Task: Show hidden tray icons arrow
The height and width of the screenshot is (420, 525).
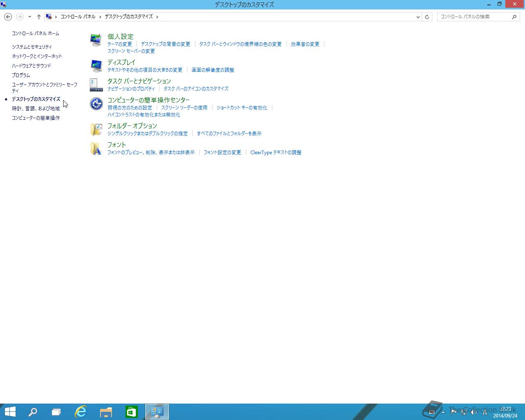Action: click(443, 412)
